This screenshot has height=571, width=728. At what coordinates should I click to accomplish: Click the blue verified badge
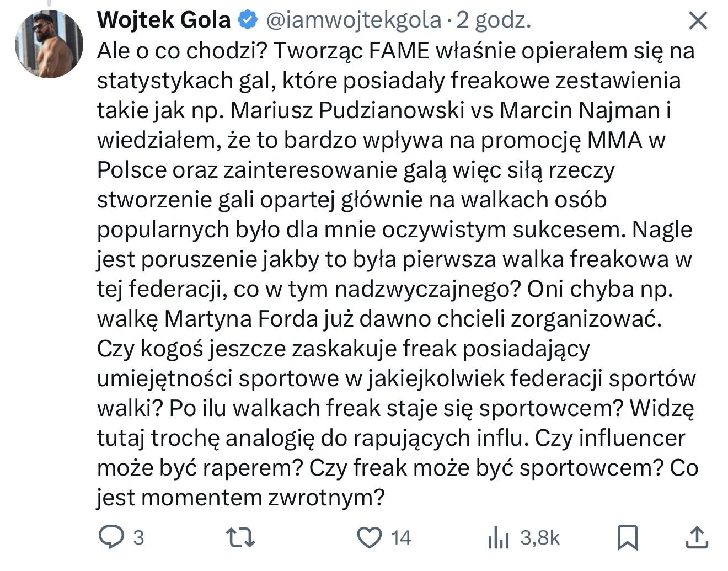pyautogui.click(x=248, y=20)
